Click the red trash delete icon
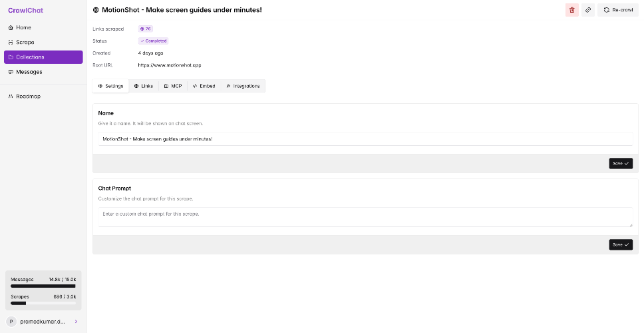The image size is (644, 333). (572, 10)
